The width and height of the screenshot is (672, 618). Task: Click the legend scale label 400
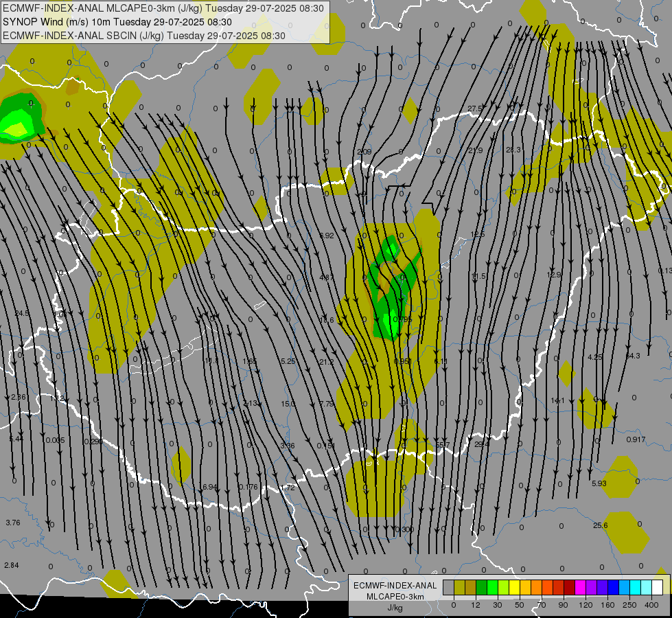click(651, 605)
